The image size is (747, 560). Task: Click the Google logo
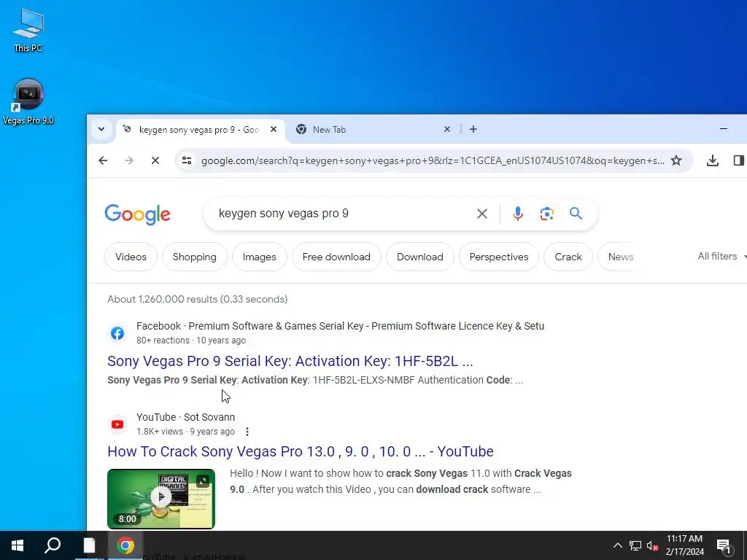click(x=138, y=214)
